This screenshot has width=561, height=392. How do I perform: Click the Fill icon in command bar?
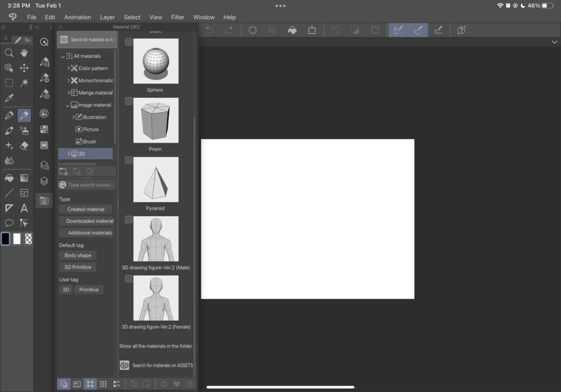click(292, 30)
